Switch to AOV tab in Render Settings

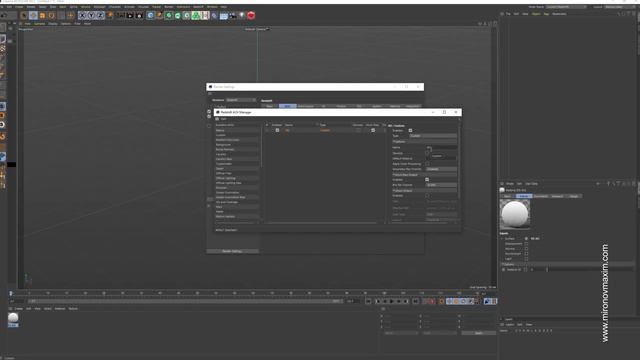click(x=287, y=106)
